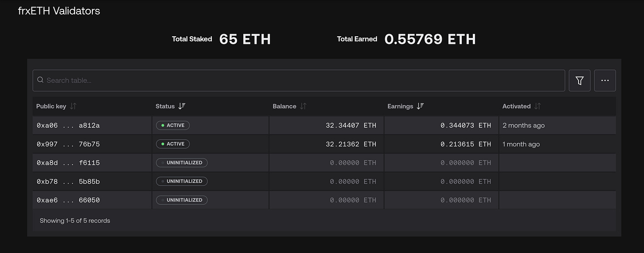This screenshot has height=253, width=644.
Task: Sort by Status column arrow icon
Action: point(182,106)
